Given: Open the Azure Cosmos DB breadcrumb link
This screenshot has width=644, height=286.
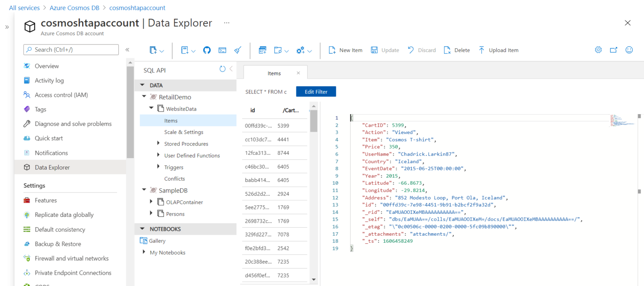Looking at the screenshot, I should pyautogui.click(x=74, y=8).
